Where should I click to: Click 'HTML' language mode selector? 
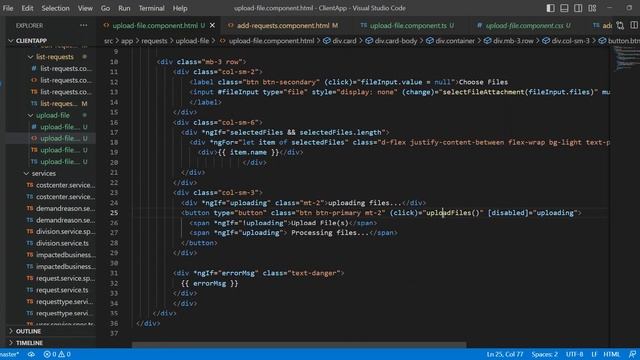pos(611,354)
